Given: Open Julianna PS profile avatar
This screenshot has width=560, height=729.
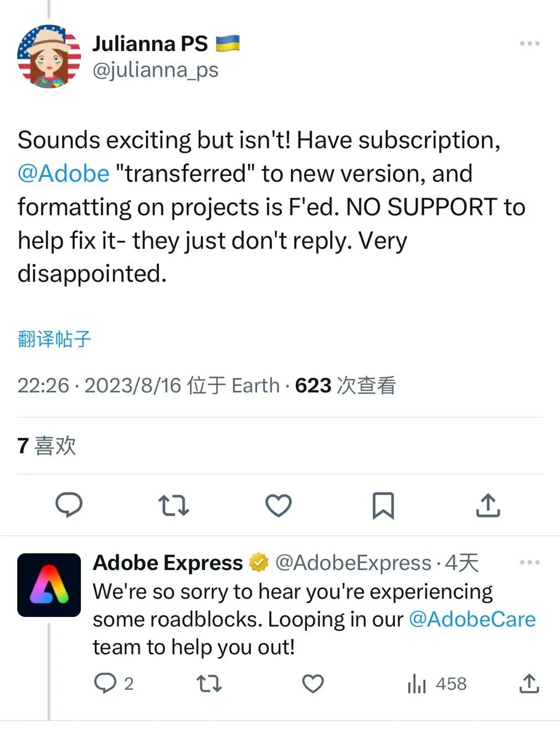Looking at the screenshot, I should point(49,56).
